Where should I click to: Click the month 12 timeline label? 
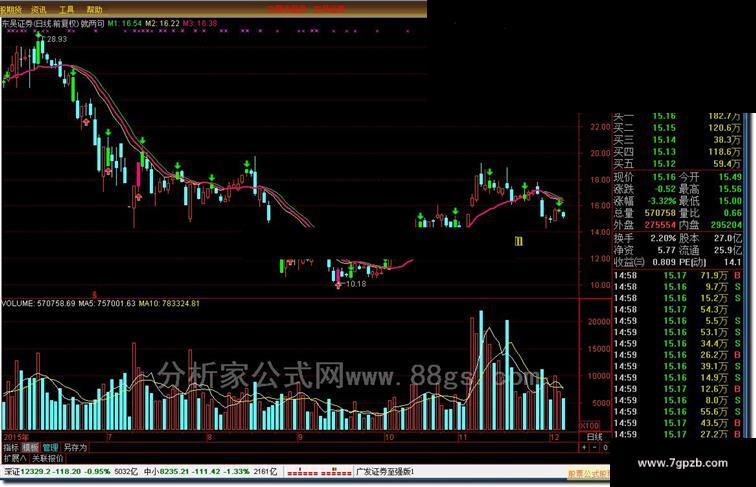click(554, 437)
